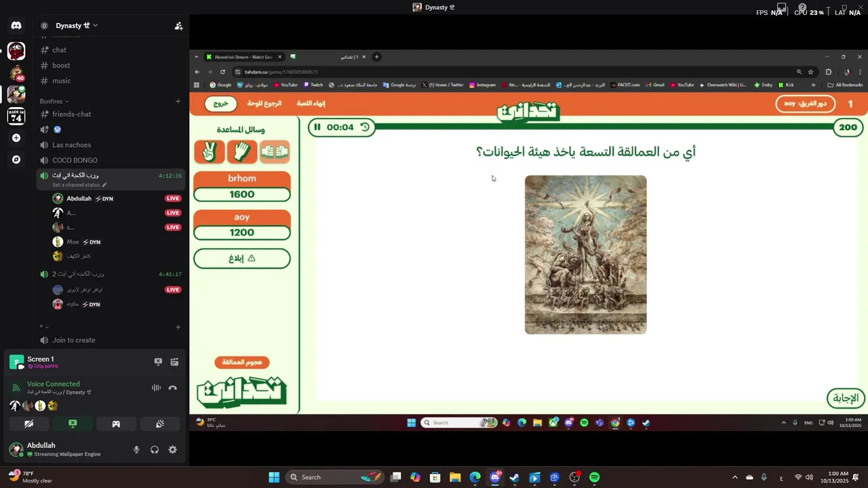Open Discord User Settings gear
Image resolution: width=868 pixels, height=488 pixels.
(173, 449)
